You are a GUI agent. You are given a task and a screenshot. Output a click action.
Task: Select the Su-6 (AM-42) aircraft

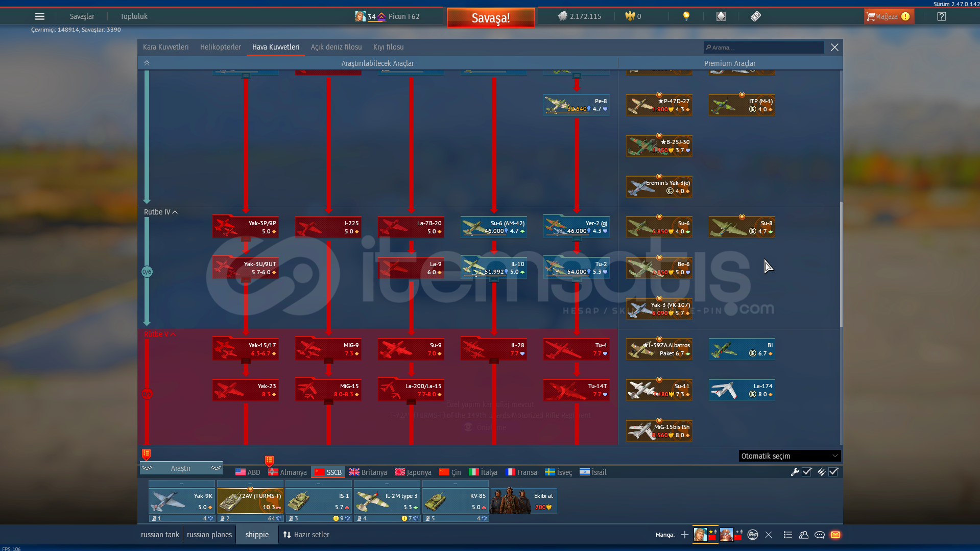click(494, 227)
